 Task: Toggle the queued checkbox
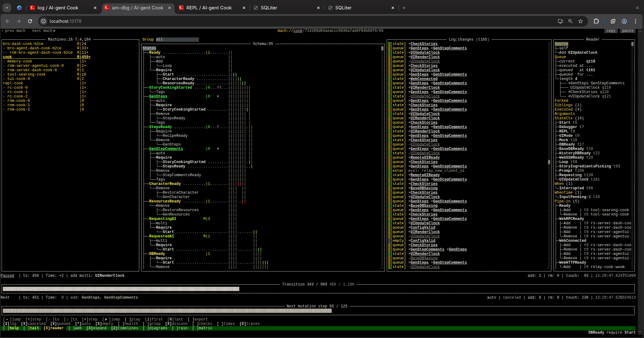click(x=60, y=324)
